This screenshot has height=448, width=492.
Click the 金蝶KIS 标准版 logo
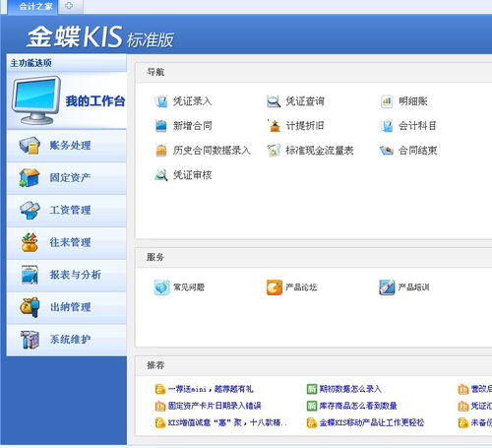click(x=100, y=36)
